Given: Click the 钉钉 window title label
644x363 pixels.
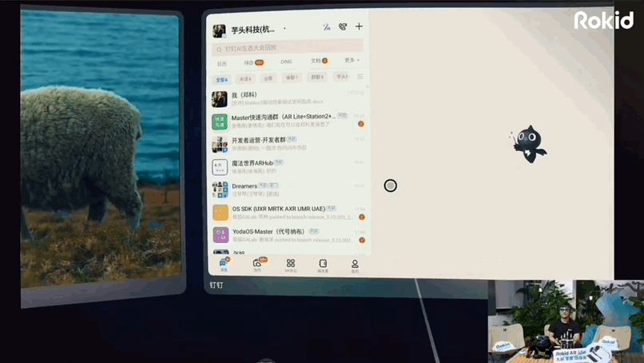Looking at the screenshot, I should 217,285.
